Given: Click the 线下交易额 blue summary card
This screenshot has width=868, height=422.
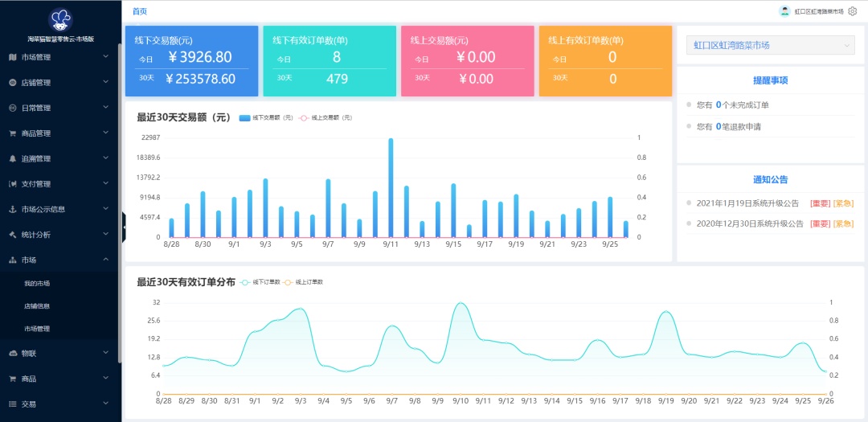Looking at the screenshot, I should click(x=191, y=61).
